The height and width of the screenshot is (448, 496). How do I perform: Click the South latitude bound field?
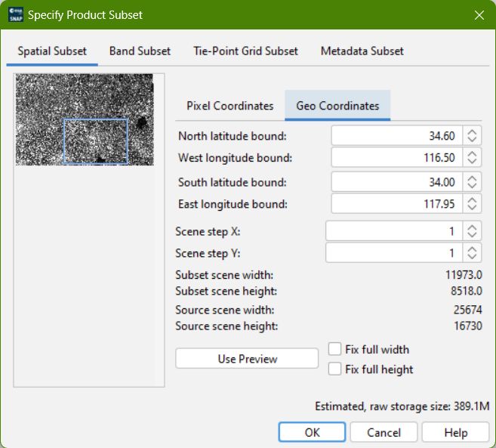coord(396,182)
